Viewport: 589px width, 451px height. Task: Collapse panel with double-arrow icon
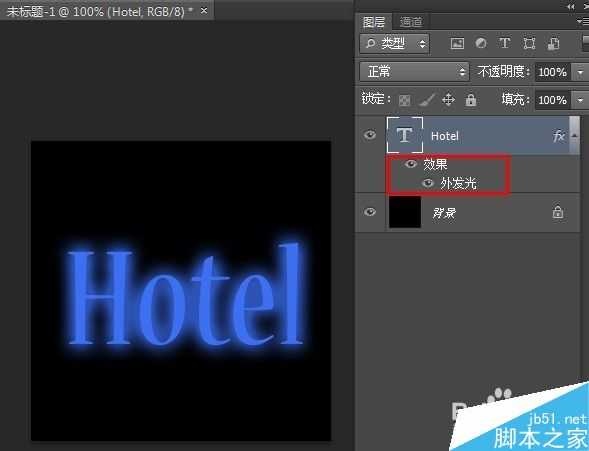point(571,6)
